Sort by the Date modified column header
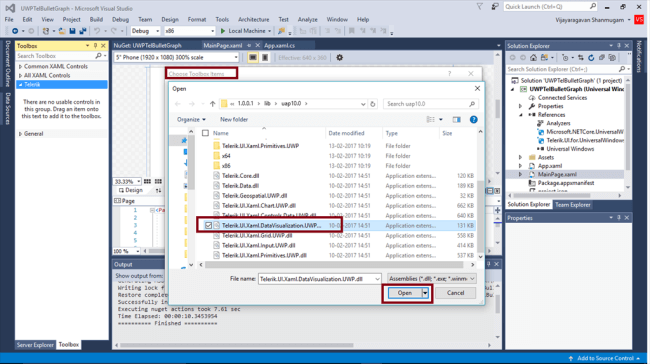650x364 pixels. point(346,133)
